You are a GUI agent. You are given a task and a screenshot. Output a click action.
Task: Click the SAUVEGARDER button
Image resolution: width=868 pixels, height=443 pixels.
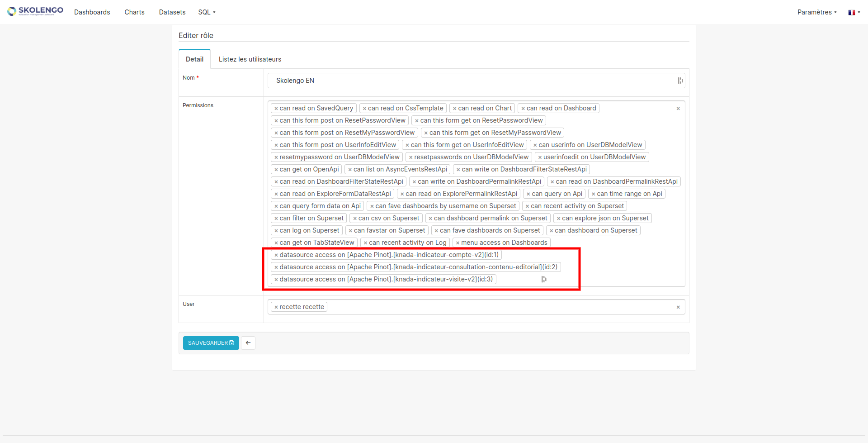tap(211, 343)
